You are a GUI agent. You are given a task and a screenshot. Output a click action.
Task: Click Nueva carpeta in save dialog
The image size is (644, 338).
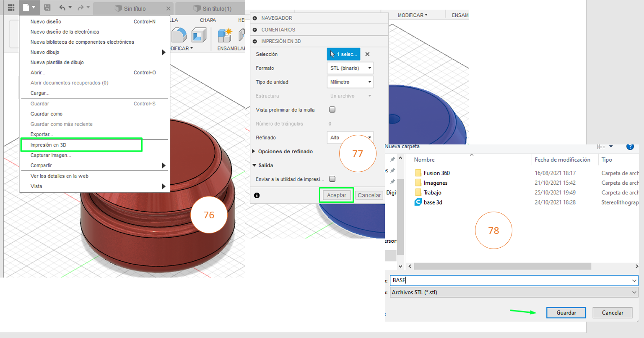(402, 147)
